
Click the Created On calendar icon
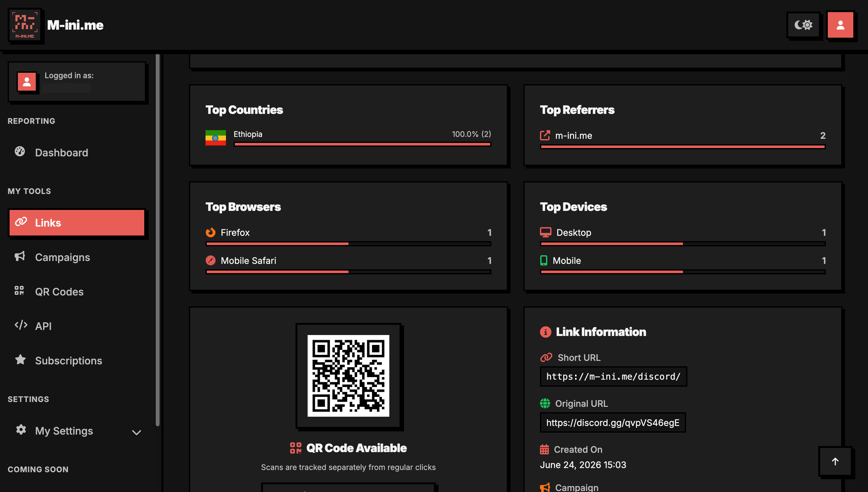(x=544, y=450)
